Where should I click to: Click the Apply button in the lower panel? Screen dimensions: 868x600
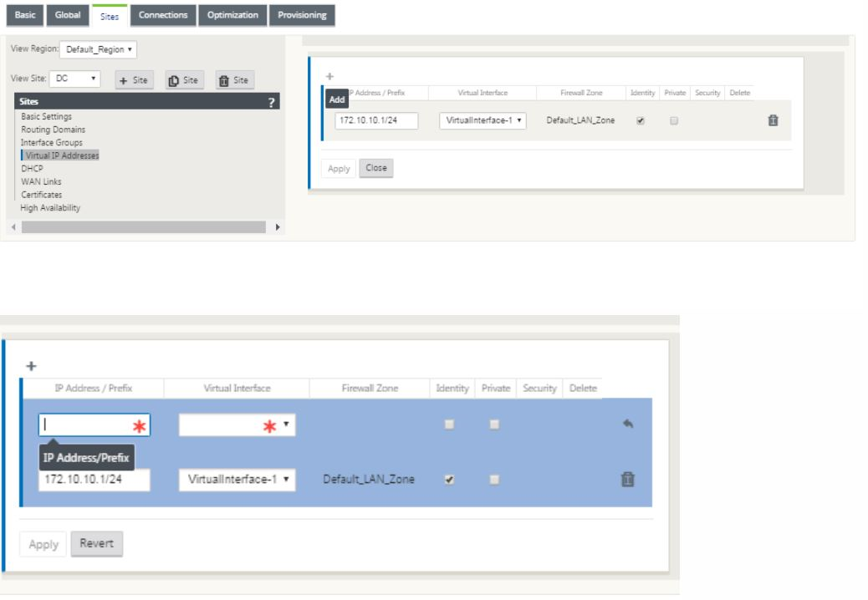(x=43, y=544)
